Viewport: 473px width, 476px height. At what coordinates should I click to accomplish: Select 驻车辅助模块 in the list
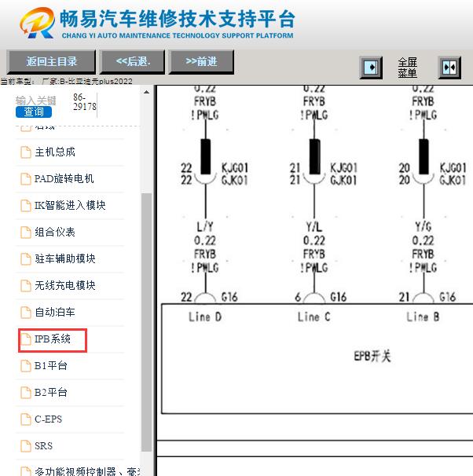point(65,259)
